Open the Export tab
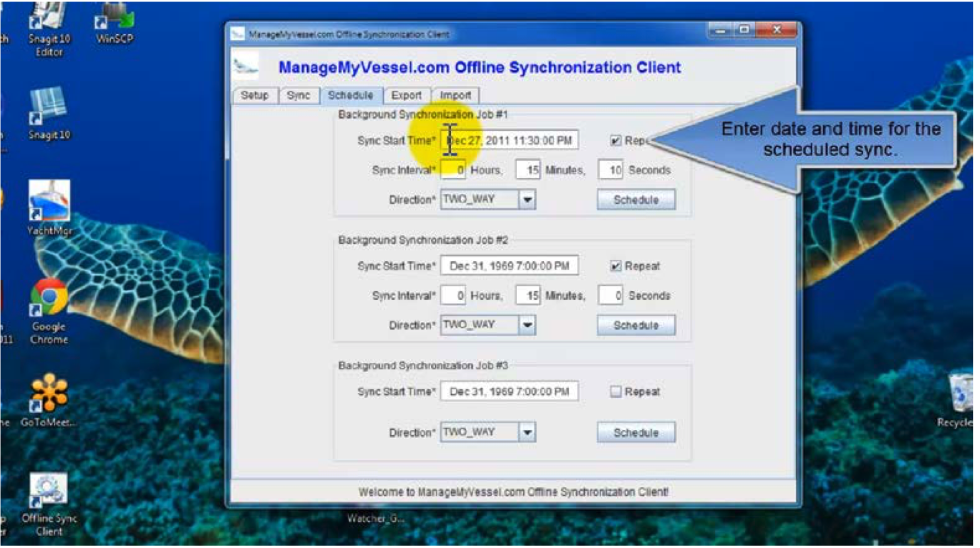The image size is (980, 548). [x=407, y=95]
